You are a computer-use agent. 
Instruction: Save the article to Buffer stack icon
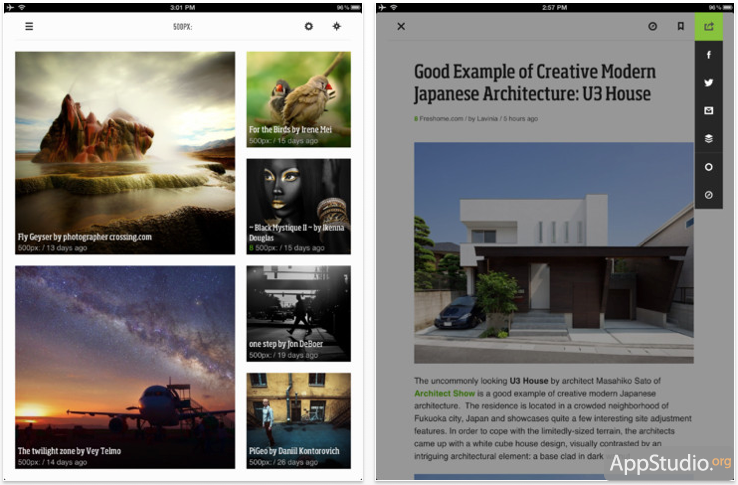(x=708, y=139)
